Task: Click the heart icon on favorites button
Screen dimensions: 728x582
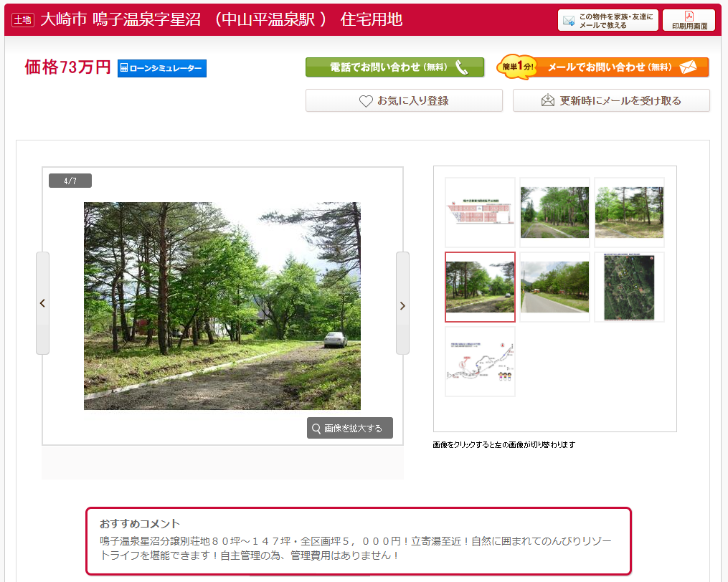Action: click(366, 101)
